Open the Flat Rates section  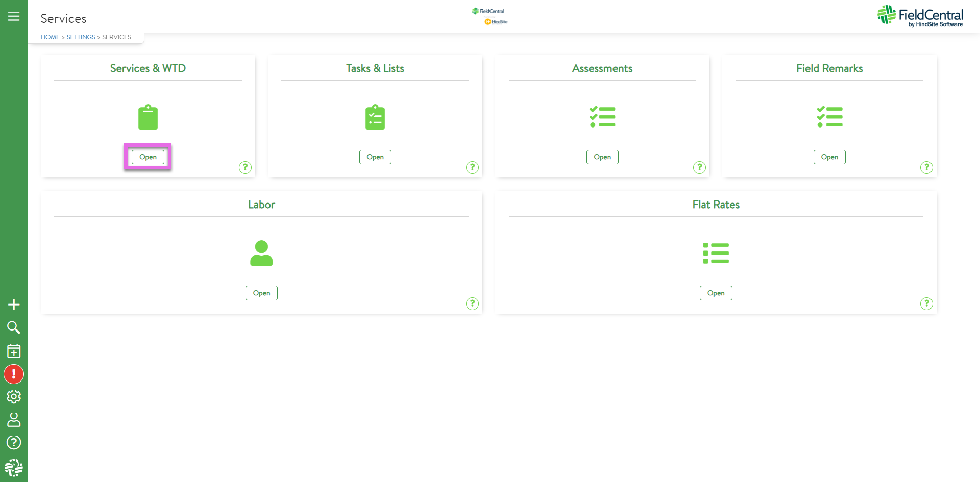point(716,293)
